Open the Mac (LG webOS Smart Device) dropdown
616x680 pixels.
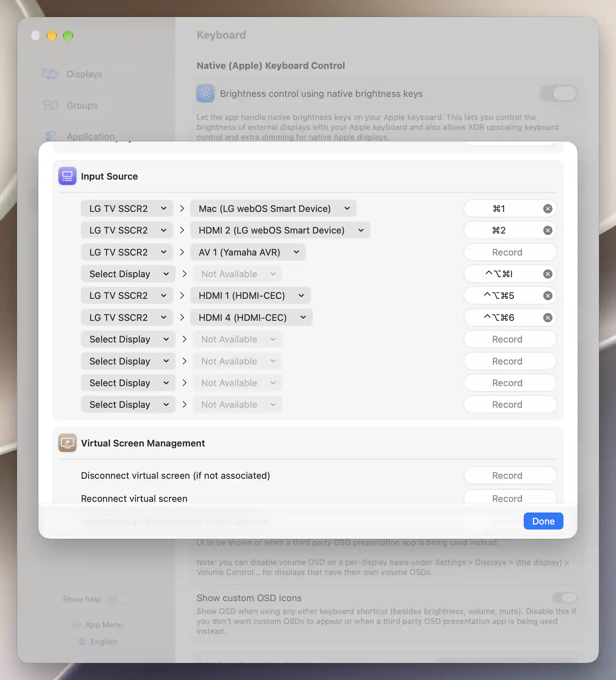tap(273, 209)
